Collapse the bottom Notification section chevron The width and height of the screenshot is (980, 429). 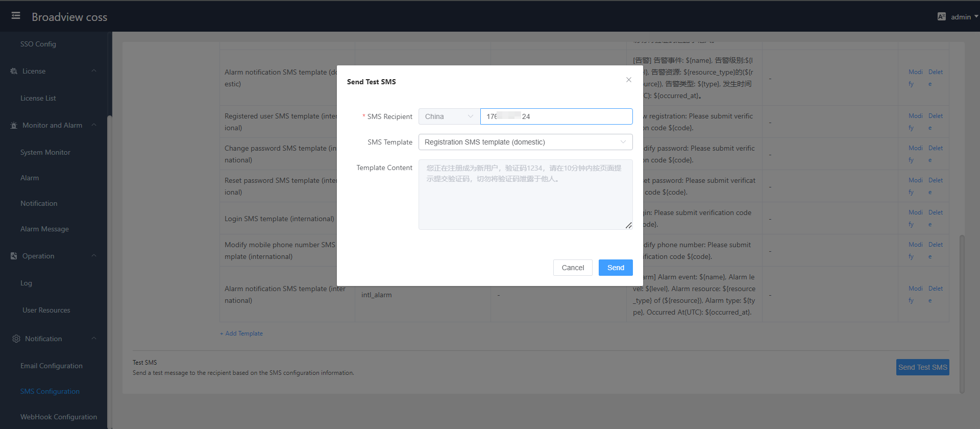pos(94,339)
